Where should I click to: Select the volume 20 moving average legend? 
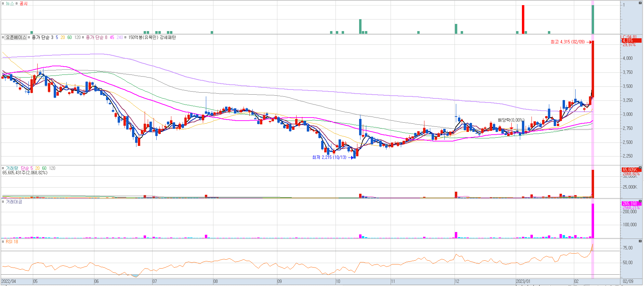tap(37, 168)
